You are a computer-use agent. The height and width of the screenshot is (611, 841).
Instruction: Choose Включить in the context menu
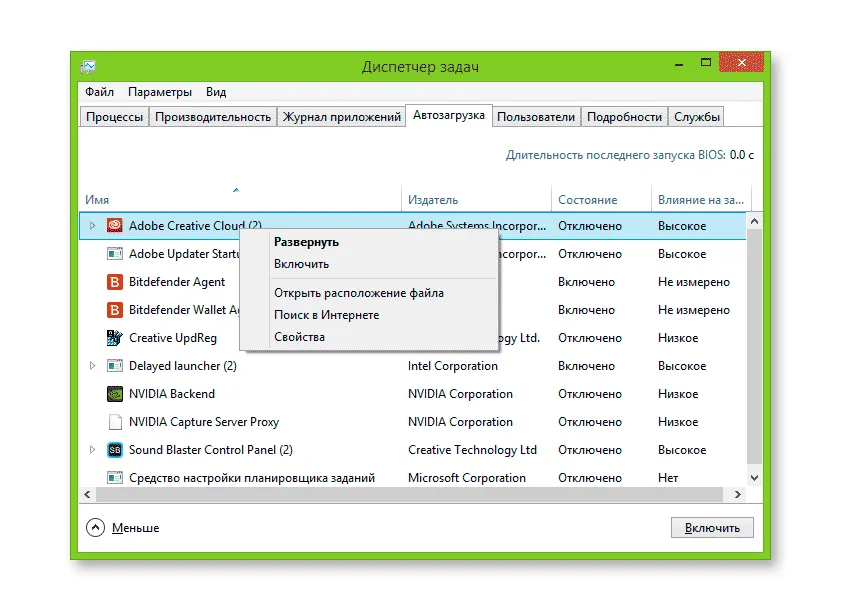point(368,264)
